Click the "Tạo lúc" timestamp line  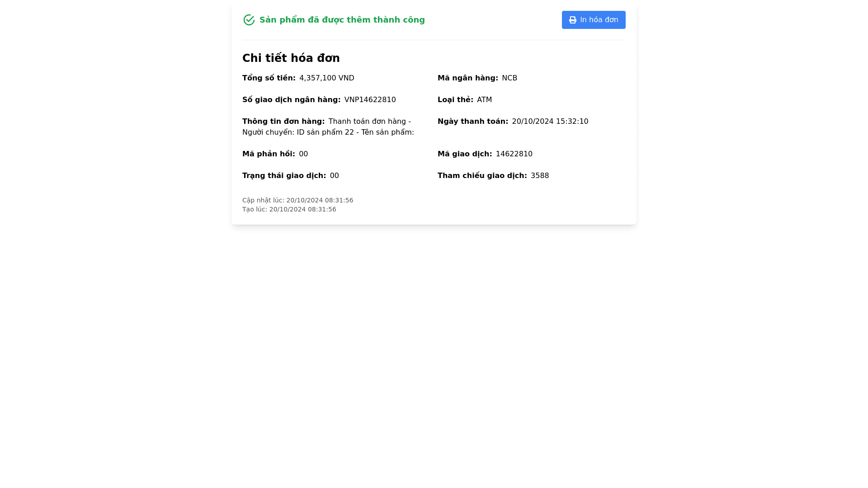[289, 209]
